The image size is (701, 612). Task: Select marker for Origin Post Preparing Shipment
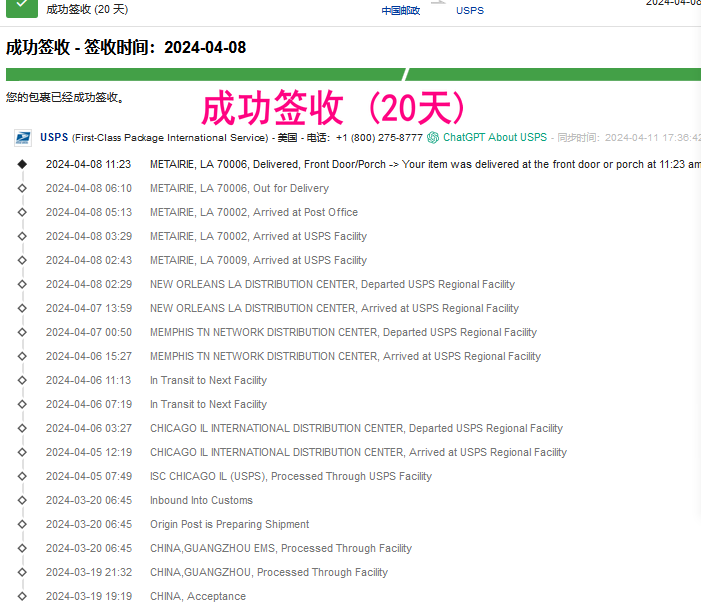[x=22, y=524]
